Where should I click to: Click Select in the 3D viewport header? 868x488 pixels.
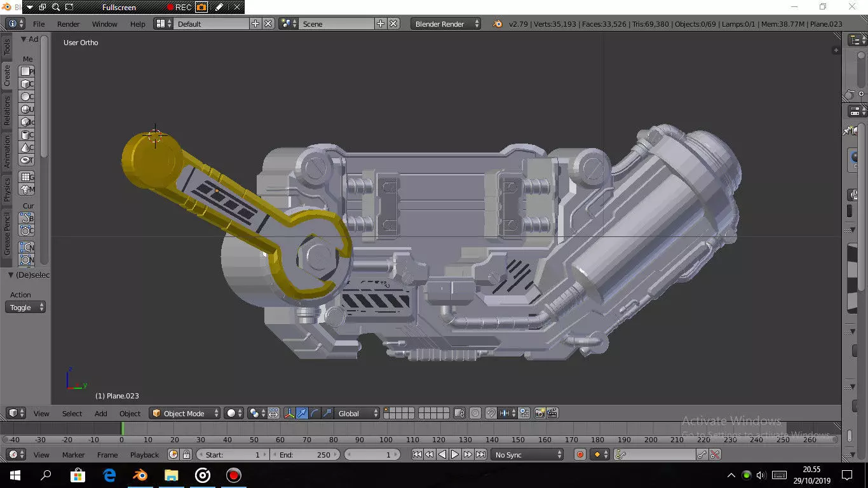point(72,413)
